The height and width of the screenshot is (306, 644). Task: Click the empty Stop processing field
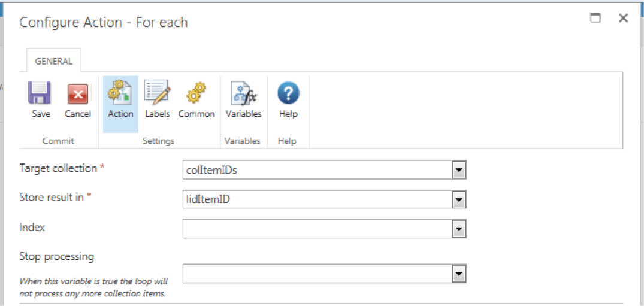pyautogui.click(x=325, y=274)
